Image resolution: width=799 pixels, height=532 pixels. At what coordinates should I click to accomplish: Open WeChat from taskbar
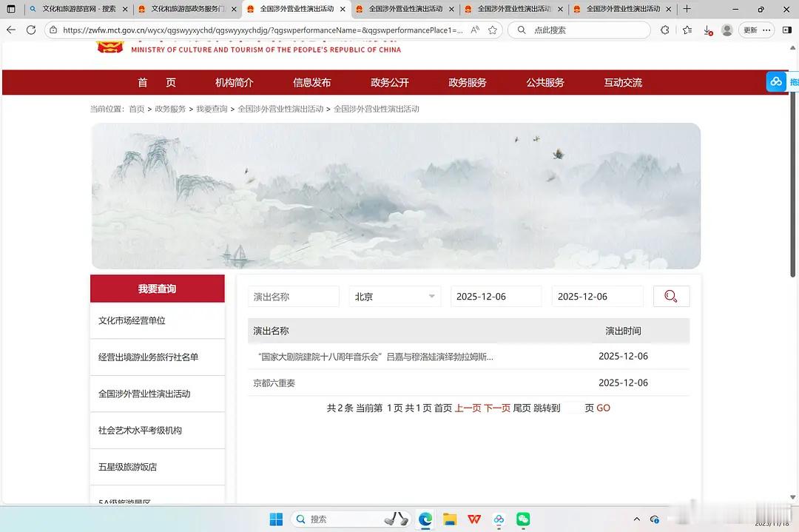pos(523,519)
